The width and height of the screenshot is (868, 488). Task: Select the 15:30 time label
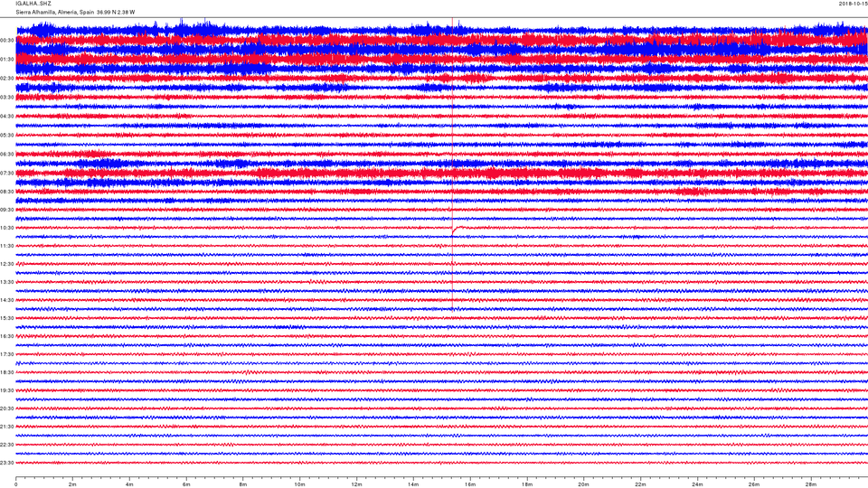coord(7,318)
